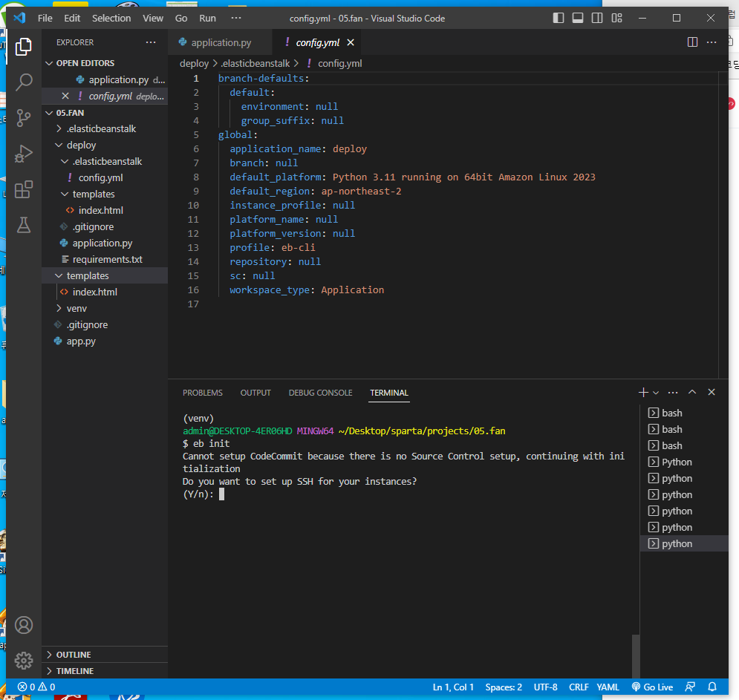Click Ln 1, Col 1 go to line

[x=453, y=687]
